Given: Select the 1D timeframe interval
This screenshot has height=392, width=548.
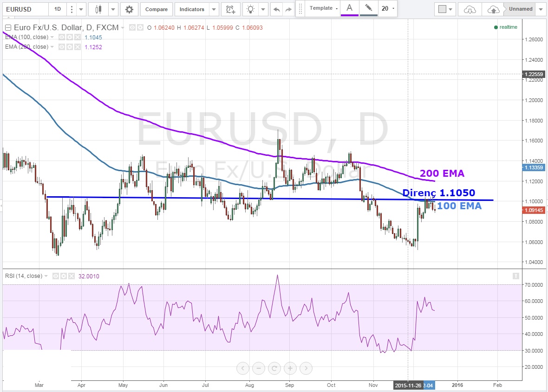Looking at the screenshot, I should click(x=57, y=9).
